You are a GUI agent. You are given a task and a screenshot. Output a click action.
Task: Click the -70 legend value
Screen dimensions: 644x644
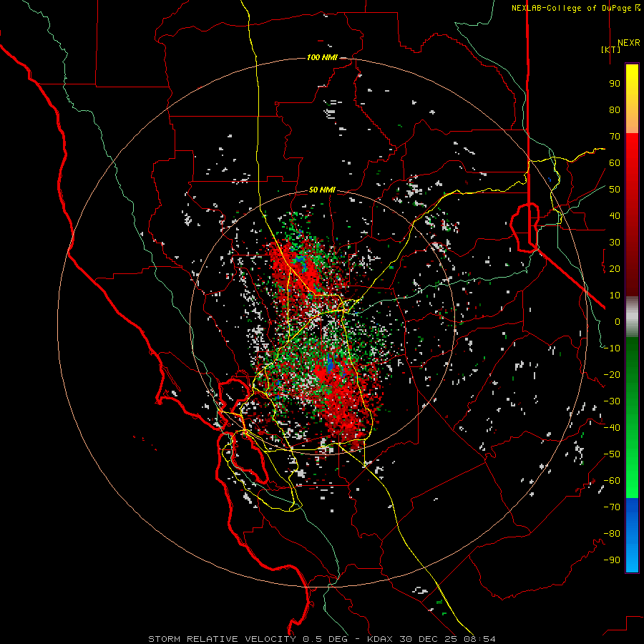613,507
